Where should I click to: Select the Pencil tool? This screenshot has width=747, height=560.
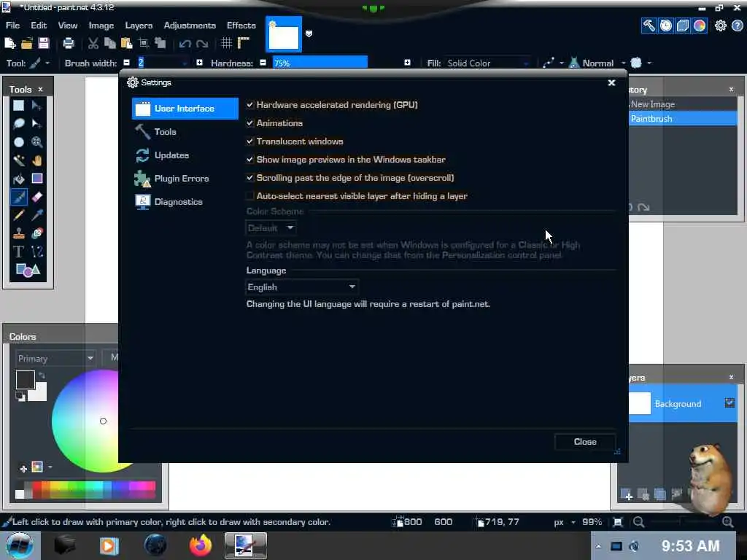click(x=18, y=215)
